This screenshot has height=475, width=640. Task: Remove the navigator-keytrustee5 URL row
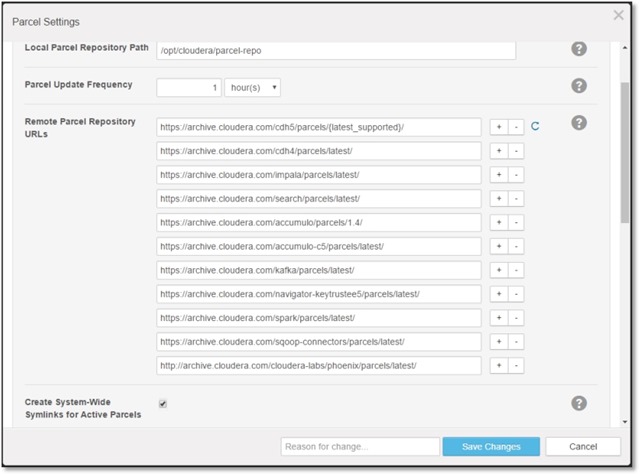pyautogui.click(x=516, y=294)
